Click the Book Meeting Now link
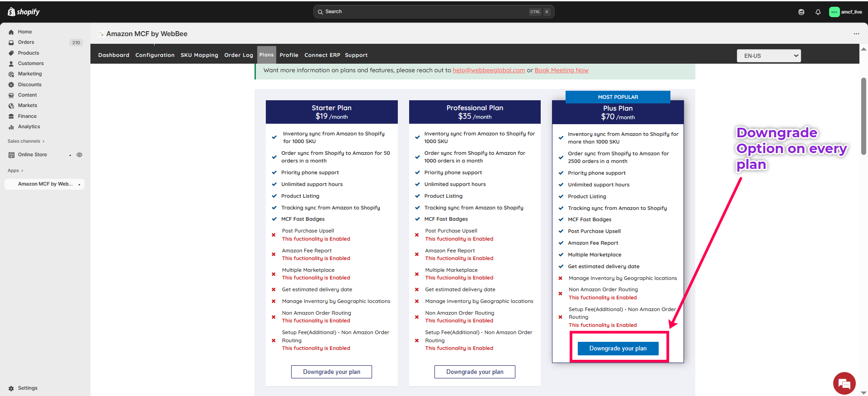The height and width of the screenshot is (396, 868). tap(561, 70)
